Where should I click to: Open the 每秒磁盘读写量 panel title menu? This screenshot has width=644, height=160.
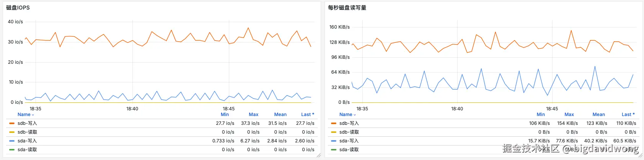(x=347, y=8)
